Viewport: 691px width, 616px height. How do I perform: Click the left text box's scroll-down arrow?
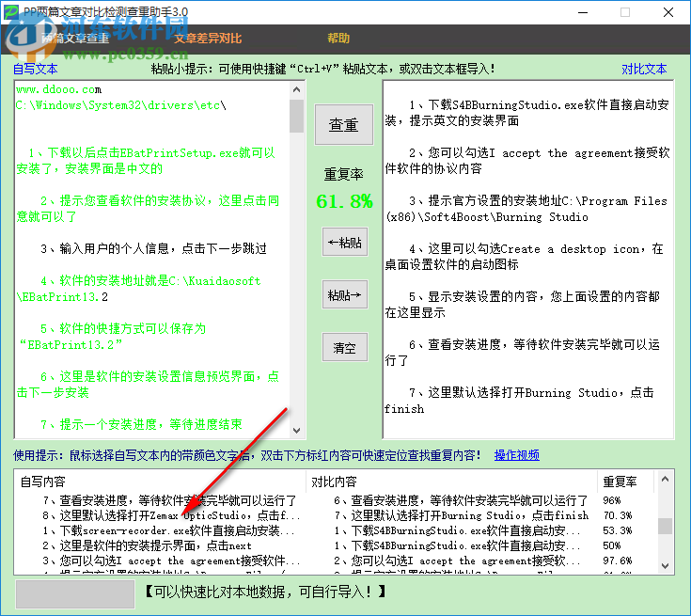click(x=296, y=430)
